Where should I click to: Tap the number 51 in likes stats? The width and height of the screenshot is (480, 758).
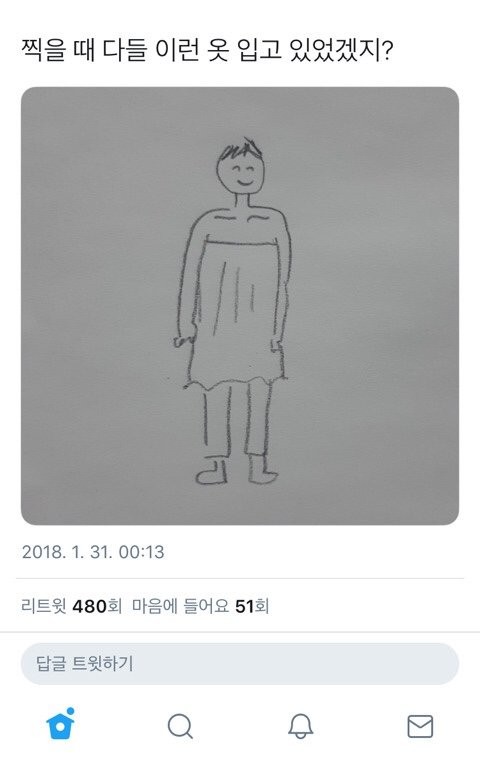pos(245,606)
